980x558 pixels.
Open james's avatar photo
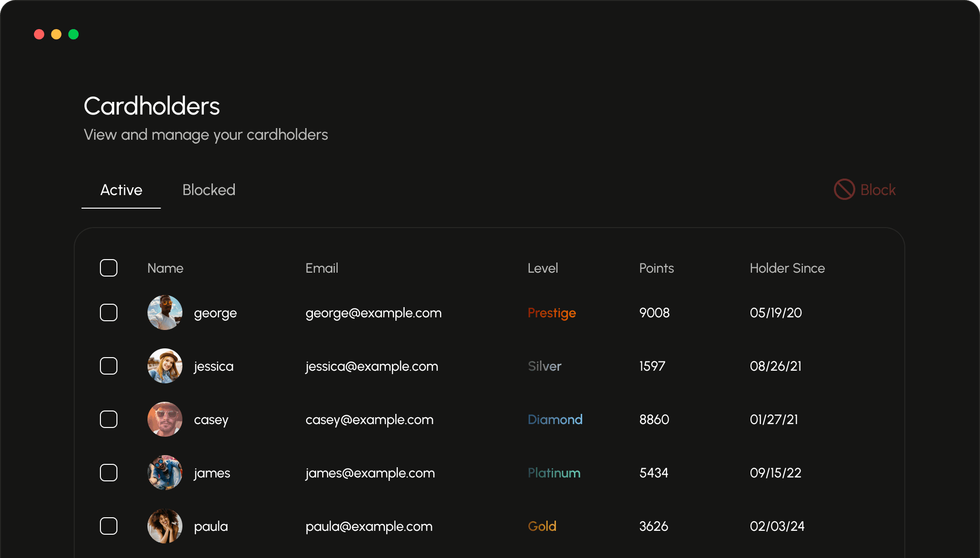(x=165, y=473)
